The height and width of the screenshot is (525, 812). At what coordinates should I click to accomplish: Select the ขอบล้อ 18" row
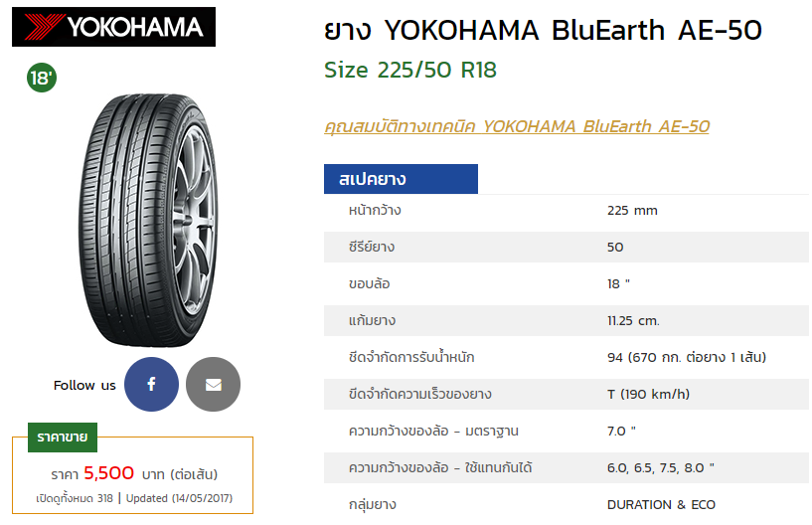point(567,283)
